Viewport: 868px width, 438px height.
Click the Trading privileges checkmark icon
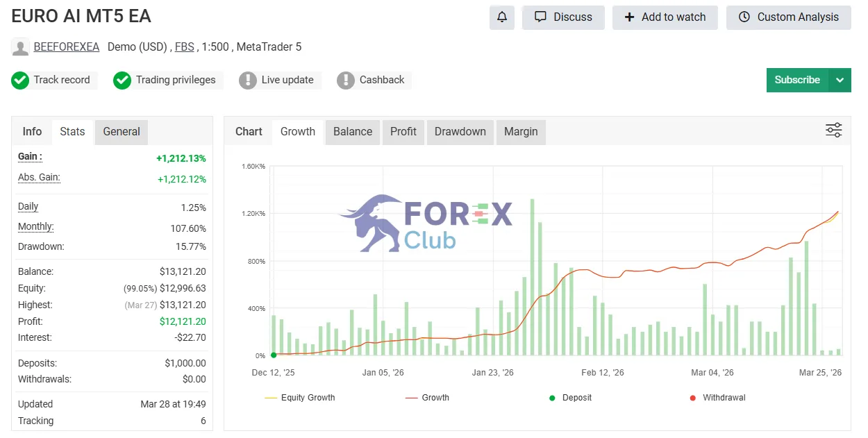pyautogui.click(x=122, y=81)
